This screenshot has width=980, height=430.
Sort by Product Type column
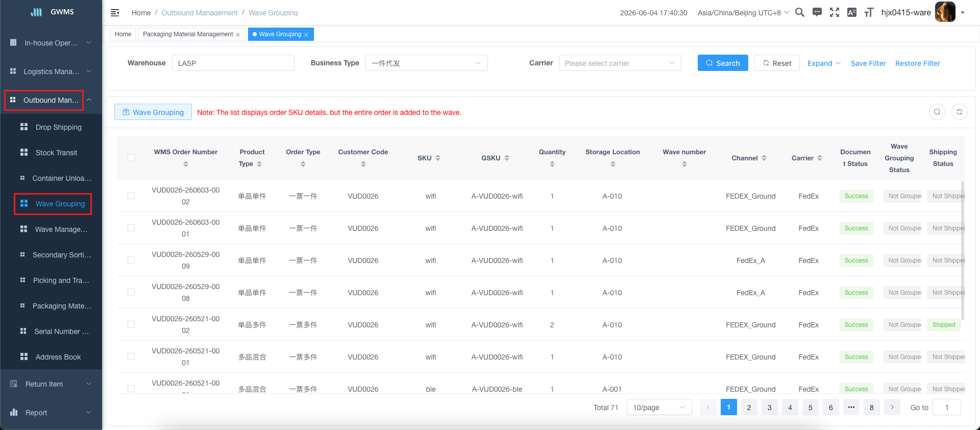[259, 164]
